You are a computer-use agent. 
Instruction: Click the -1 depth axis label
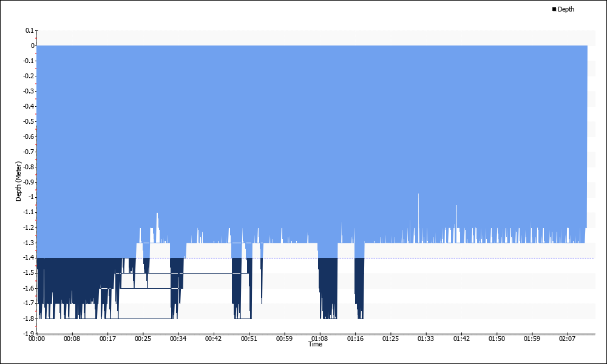pyautogui.click(x=31, y=197)
